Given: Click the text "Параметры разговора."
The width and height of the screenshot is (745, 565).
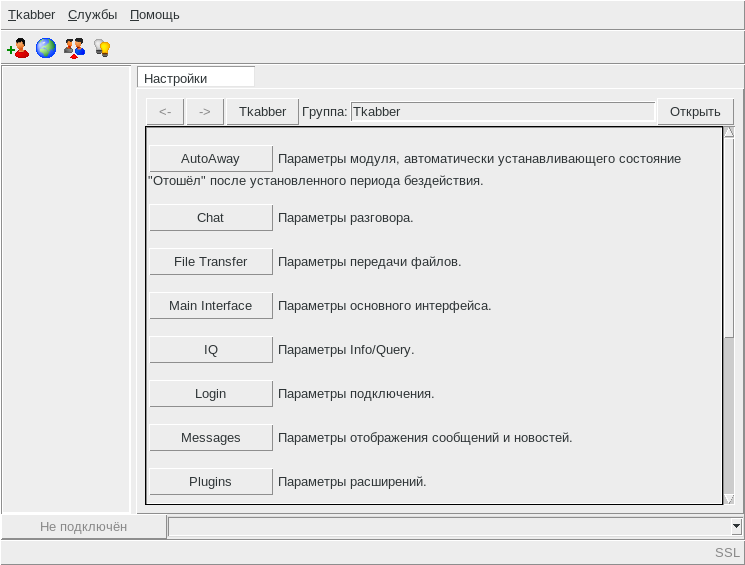Looking at the screenshot, I should point(345,218).
